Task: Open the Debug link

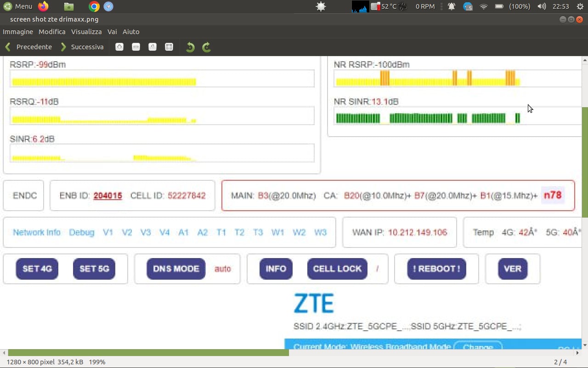Action: click(82, 232)
